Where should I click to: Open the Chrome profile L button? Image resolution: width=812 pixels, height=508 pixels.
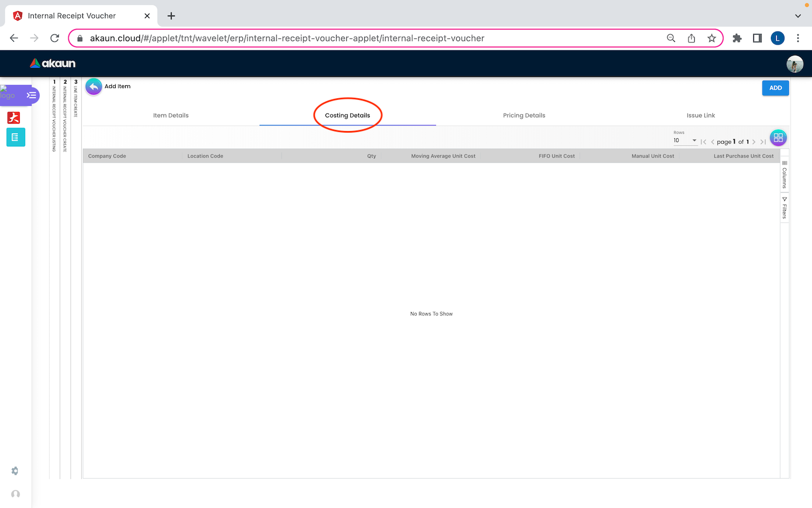778,38
